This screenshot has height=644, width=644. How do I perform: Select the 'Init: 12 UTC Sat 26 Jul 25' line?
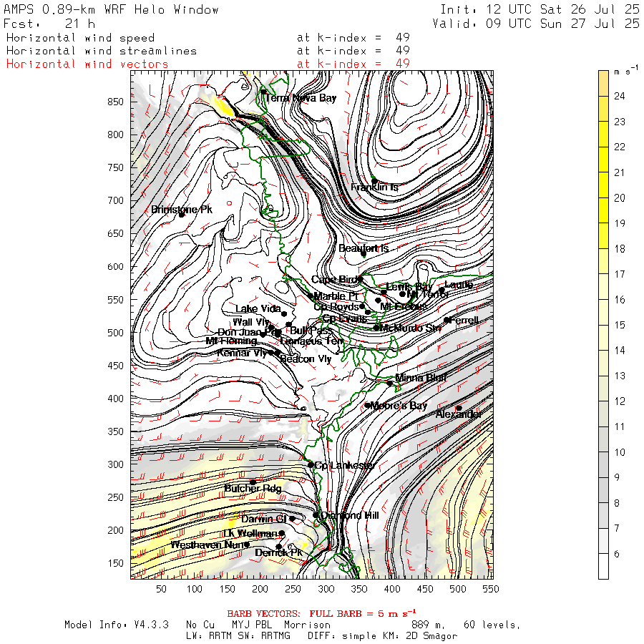coord(540,9)
